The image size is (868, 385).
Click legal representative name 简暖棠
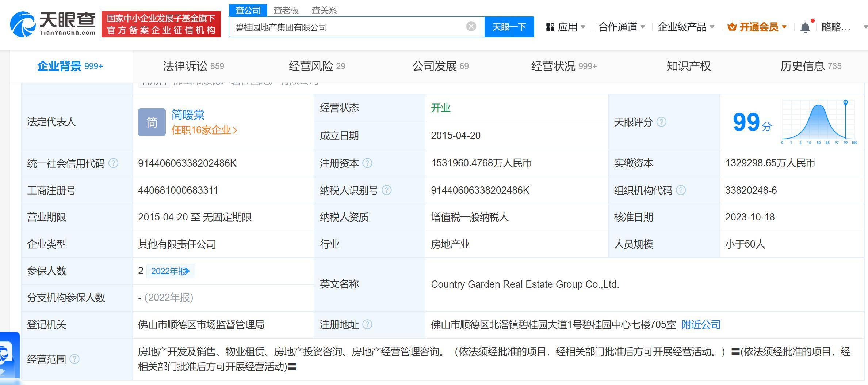188,115
